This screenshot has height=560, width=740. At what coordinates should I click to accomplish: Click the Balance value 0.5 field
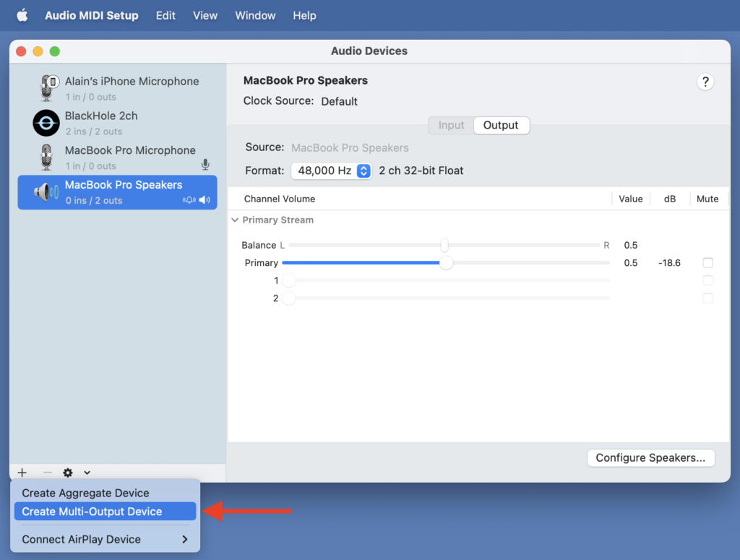(x=630, y=245)
